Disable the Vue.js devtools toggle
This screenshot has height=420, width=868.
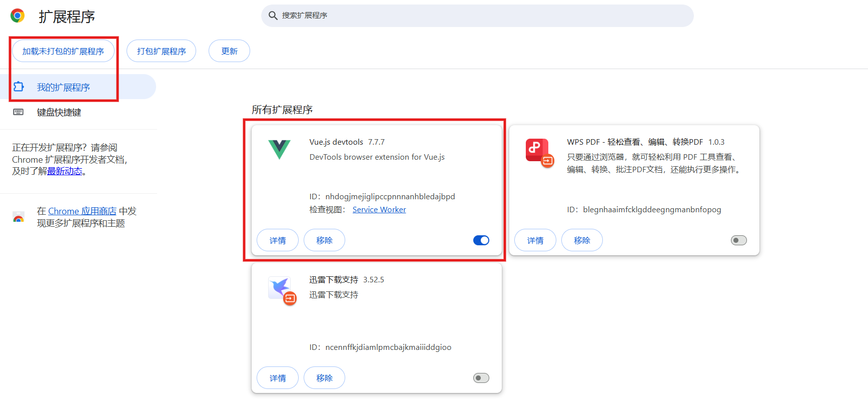pyautogui.click(x=481, y=240)
